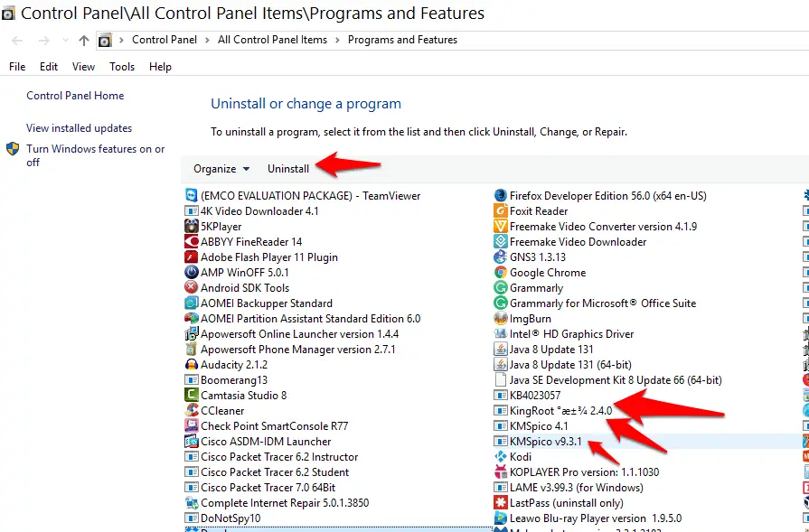The image size is (809, 532).
Task: Click the Uninstall toolbar button
Action: (288, 169)
